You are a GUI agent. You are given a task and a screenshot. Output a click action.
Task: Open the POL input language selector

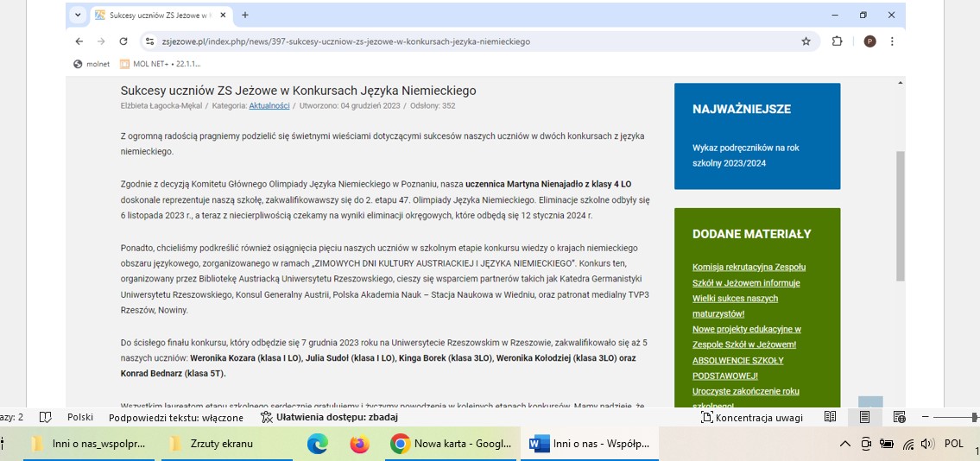[x=953, y=444]
